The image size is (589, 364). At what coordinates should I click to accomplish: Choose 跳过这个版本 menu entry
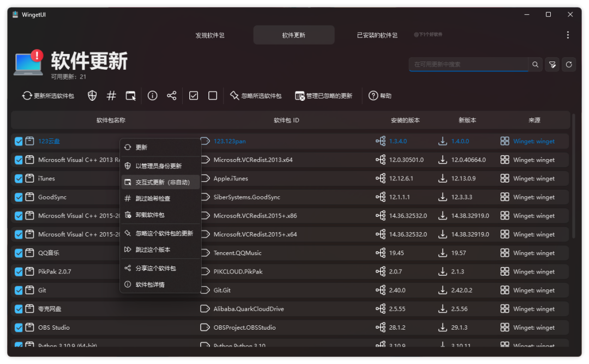point(160,250)
